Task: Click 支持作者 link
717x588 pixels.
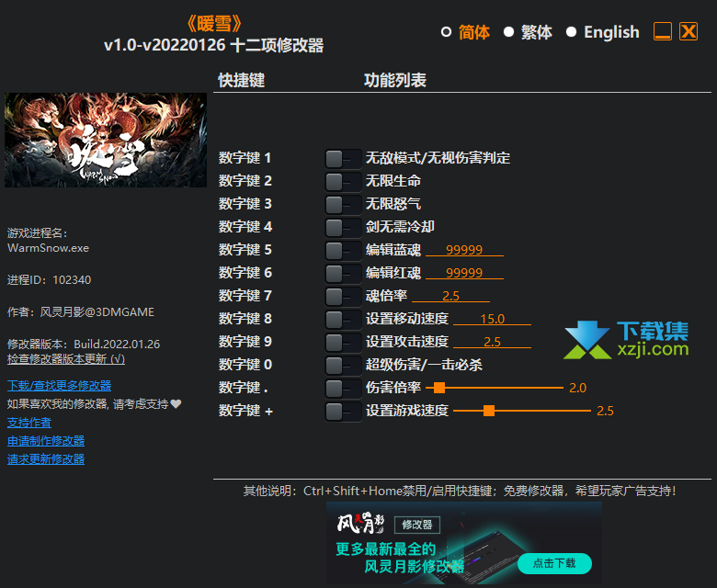Action: point(29,423)
